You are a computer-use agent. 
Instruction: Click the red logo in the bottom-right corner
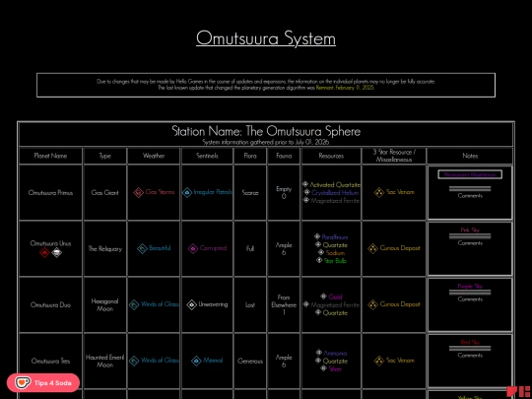point(518,391)
